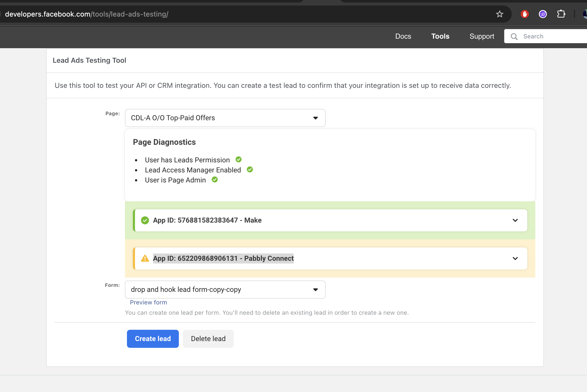The width and height of the screenshot is (587, 392).
Task: Select the App ID 652209868906131 - Pabbly Connect text
Action: (223, 258)
